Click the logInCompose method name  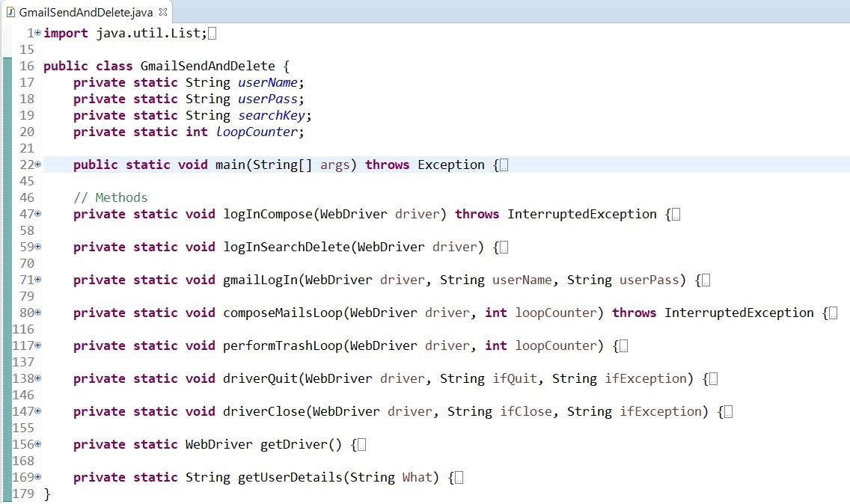pos(268,214)
